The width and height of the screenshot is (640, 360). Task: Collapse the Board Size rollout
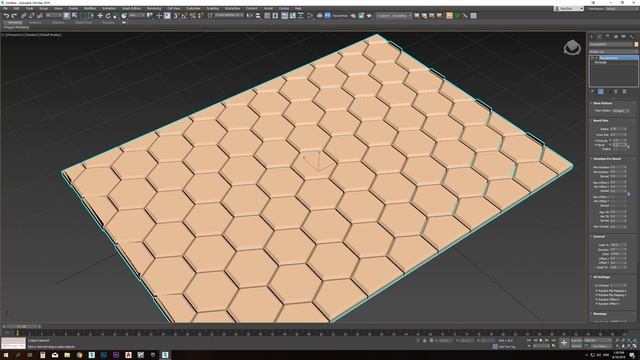coord(600,120)
